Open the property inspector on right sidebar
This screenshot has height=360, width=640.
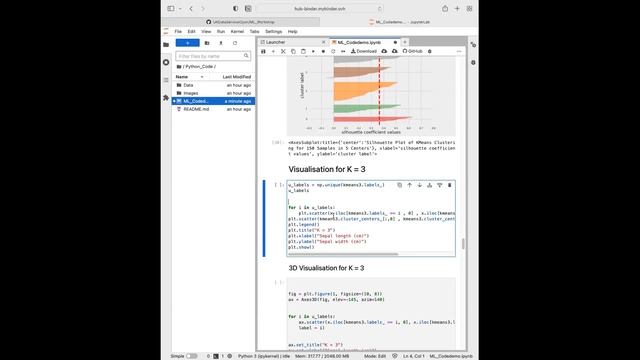click(473, 45)
